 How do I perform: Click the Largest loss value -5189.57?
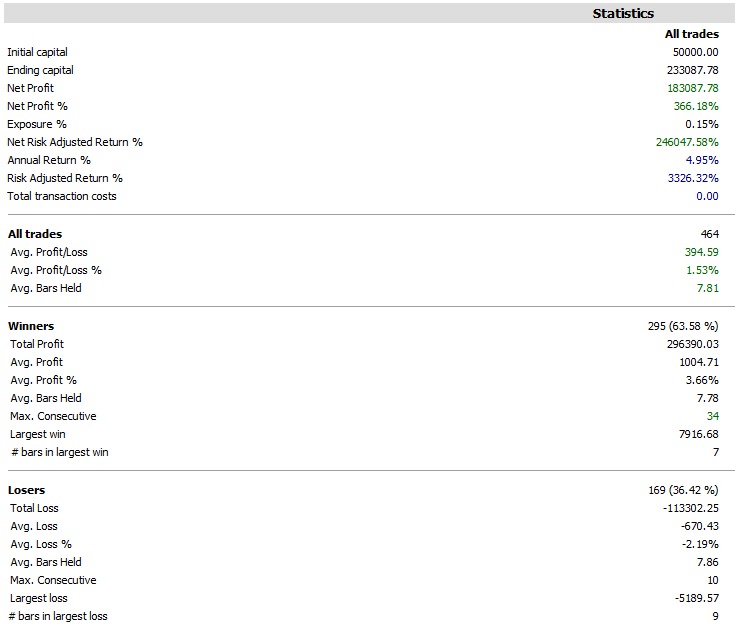tap(697, 598)
